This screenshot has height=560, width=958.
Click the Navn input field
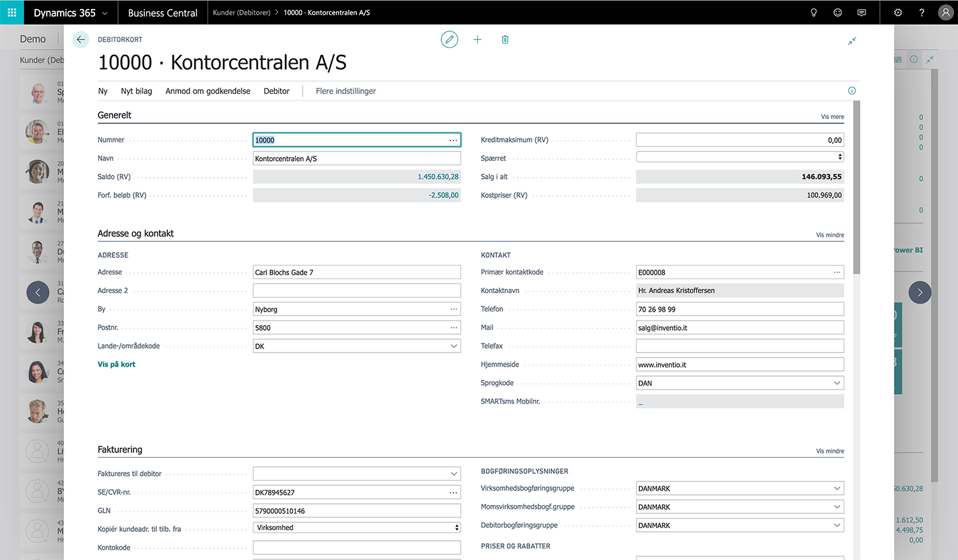click(357, 158)
